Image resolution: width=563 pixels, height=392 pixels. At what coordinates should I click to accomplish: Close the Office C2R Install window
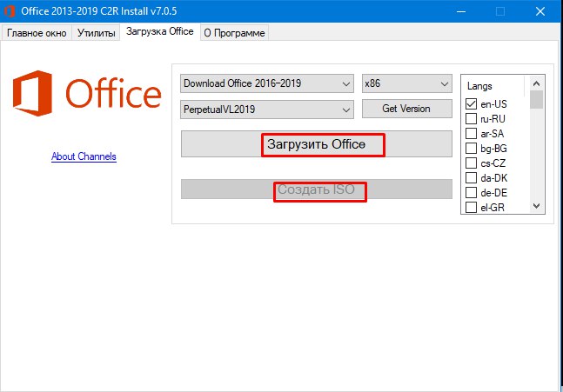click(x=540, y=11)
